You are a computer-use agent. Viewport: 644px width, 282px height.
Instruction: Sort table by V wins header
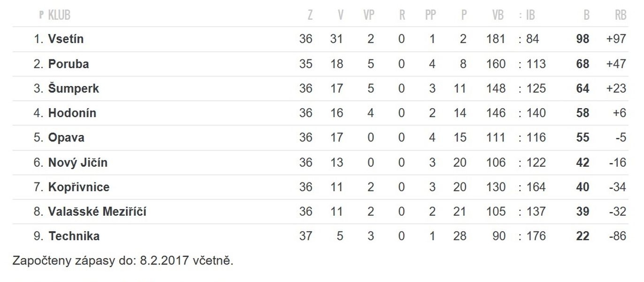pyautogui.click(x=340, y=16)
